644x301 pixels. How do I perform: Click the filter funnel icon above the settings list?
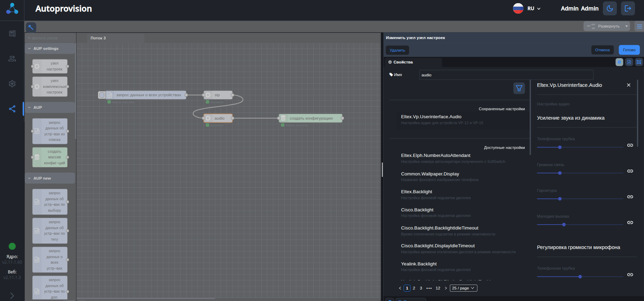(x=519, y=88)
